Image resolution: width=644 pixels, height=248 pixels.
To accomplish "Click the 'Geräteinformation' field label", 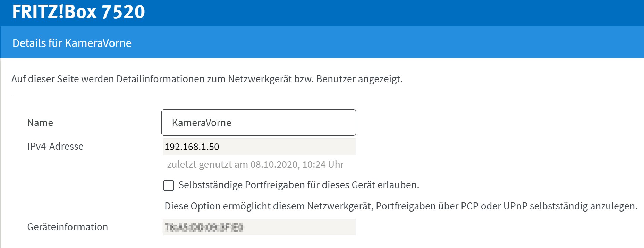I will click(x=67, y=227).
